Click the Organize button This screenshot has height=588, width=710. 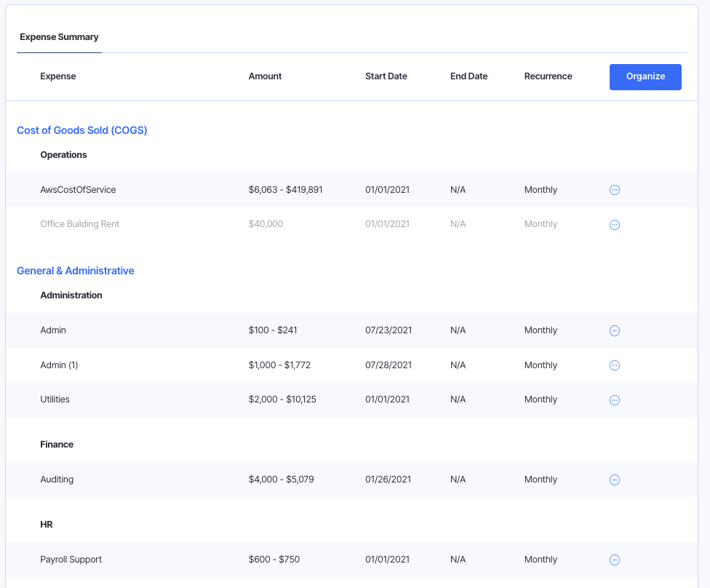tap(645, 76)
